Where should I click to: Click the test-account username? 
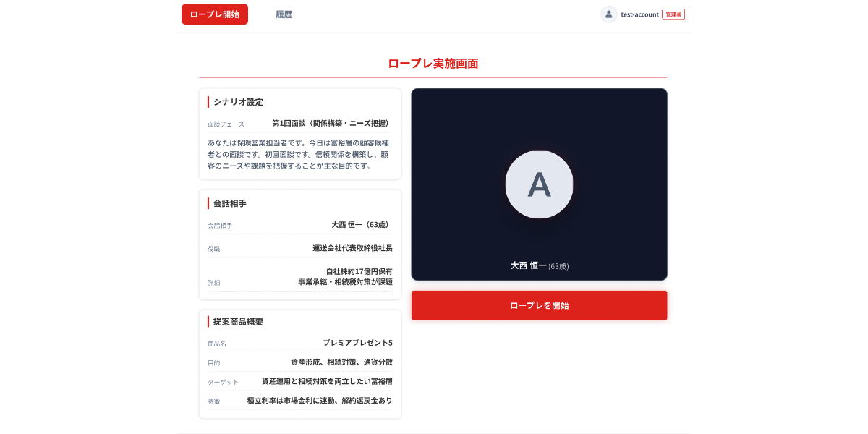point(639,14)
